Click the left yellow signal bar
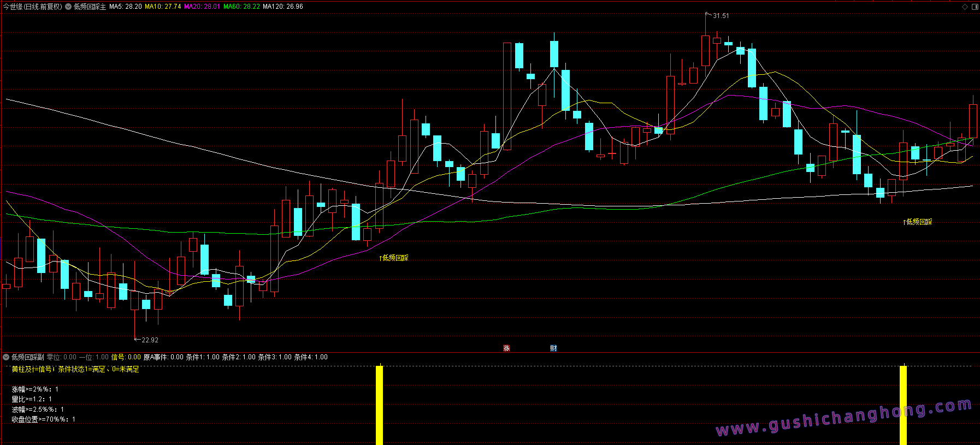Image resolution: width=980 pixels, height=445 pixels. pos(379,405)
